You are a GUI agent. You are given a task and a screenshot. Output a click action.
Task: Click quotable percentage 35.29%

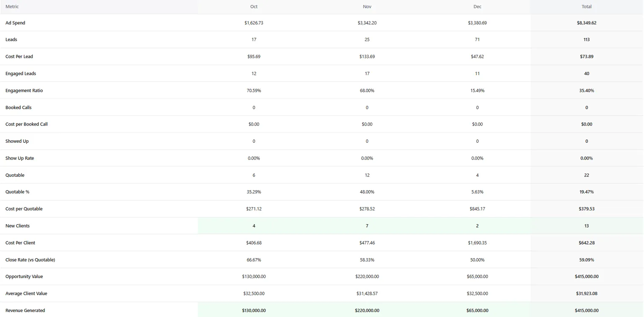click(x=254, y=192)
